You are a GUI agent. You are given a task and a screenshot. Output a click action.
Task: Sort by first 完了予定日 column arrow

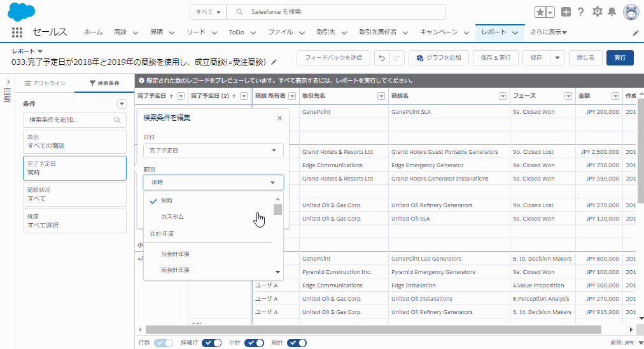[x=171, y=97]
